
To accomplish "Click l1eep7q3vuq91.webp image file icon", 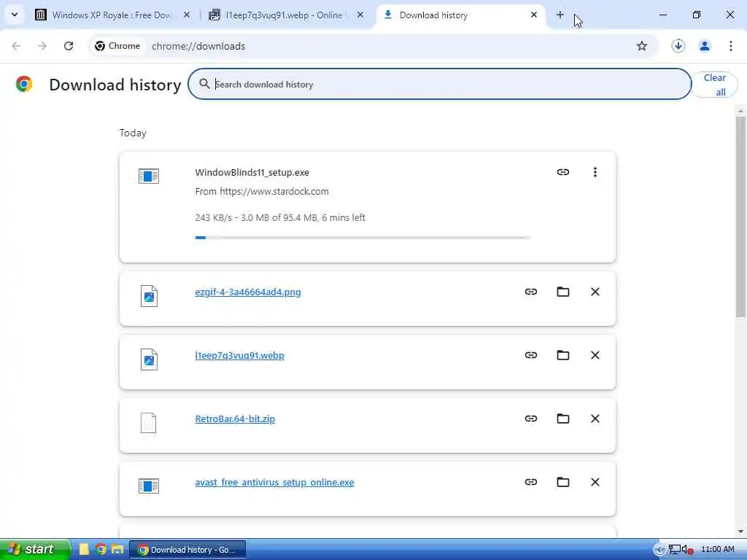I will tap(149, 359).
